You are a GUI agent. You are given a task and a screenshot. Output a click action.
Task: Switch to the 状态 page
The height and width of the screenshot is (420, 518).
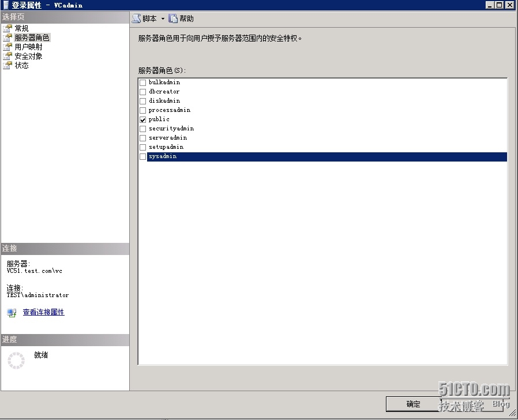click(x=21, y=65)
